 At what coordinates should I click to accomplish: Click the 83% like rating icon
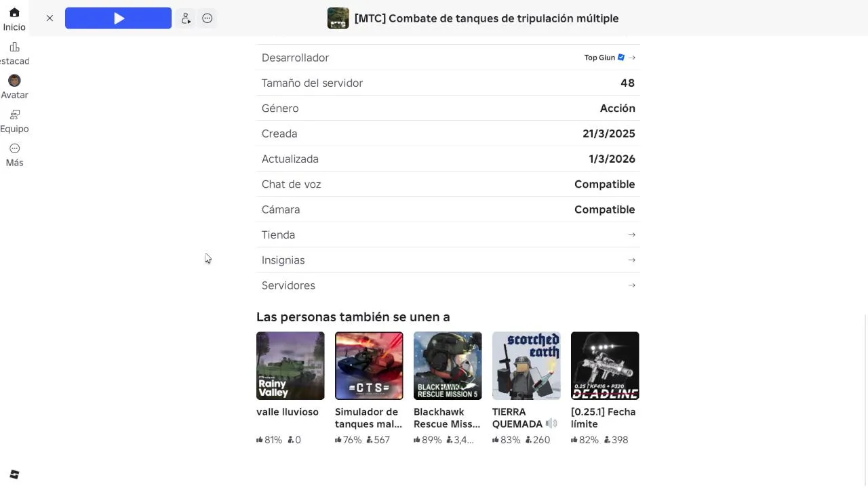(496, 440)
